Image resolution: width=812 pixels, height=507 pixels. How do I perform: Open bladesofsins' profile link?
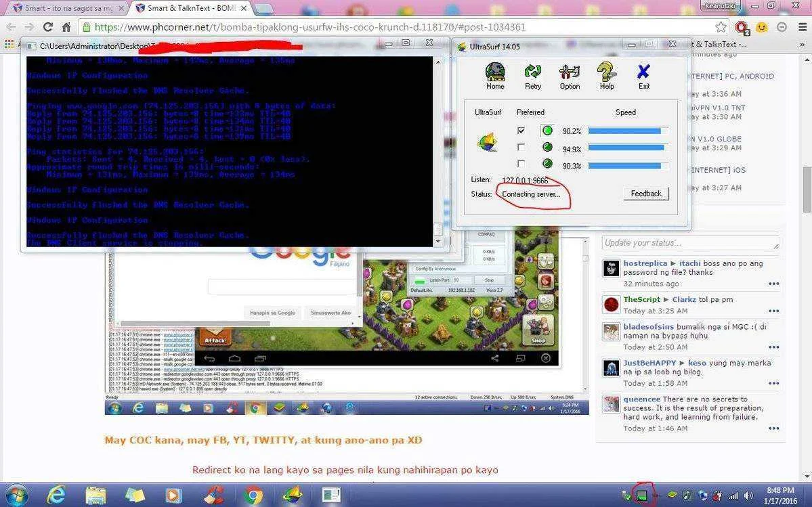[648, 327]
